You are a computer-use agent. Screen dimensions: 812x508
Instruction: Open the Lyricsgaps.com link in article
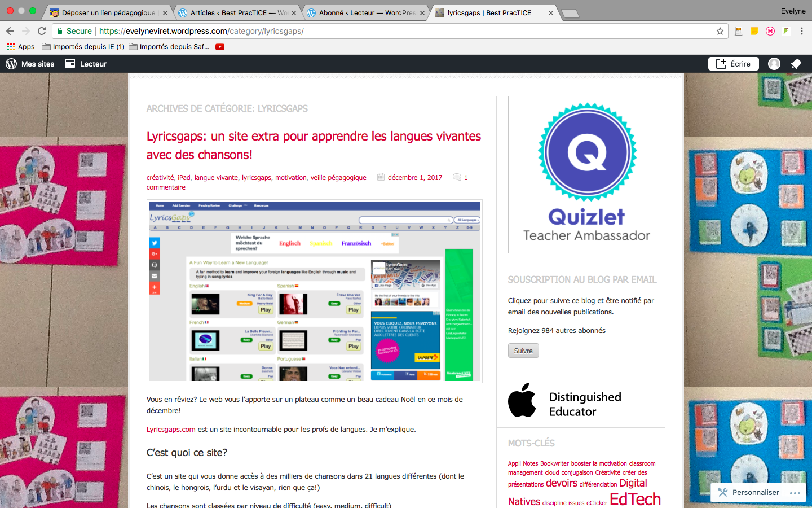click(x=171, y=429)
